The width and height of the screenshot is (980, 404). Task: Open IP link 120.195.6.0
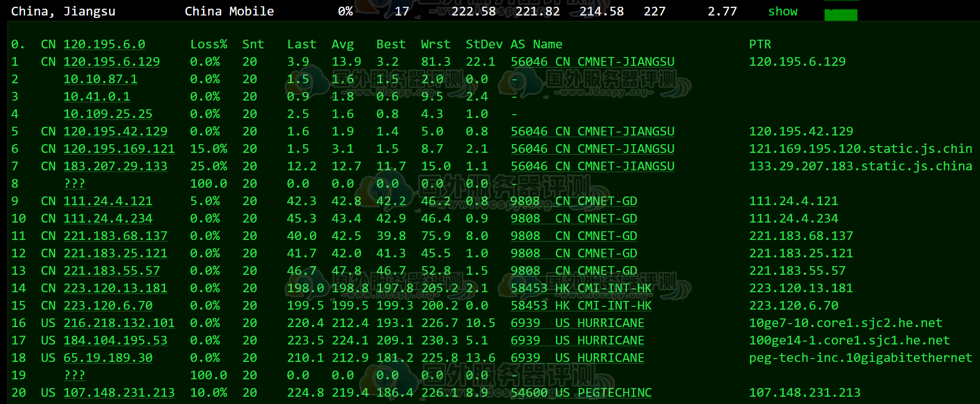[104, 44]
